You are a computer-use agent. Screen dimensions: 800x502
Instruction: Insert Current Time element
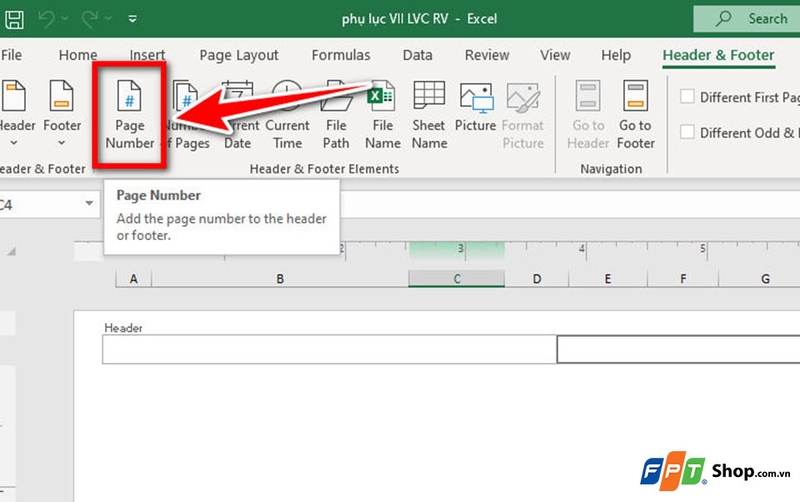(x=287, y=115)
